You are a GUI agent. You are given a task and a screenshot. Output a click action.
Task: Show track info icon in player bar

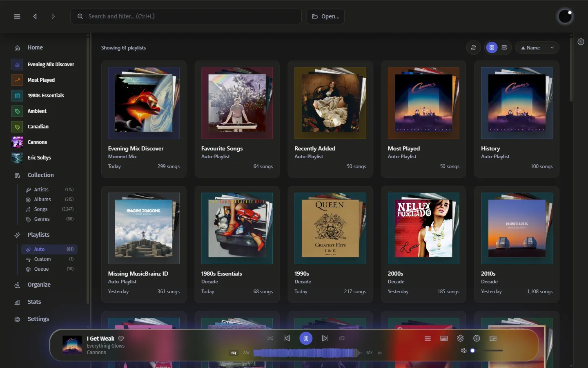point(477,339)
